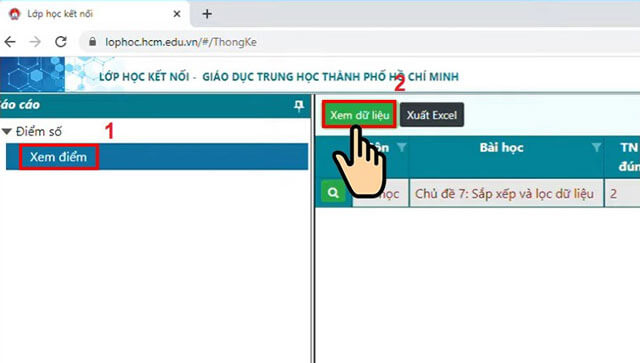Open the Bài học column filter

click(596, 147)
